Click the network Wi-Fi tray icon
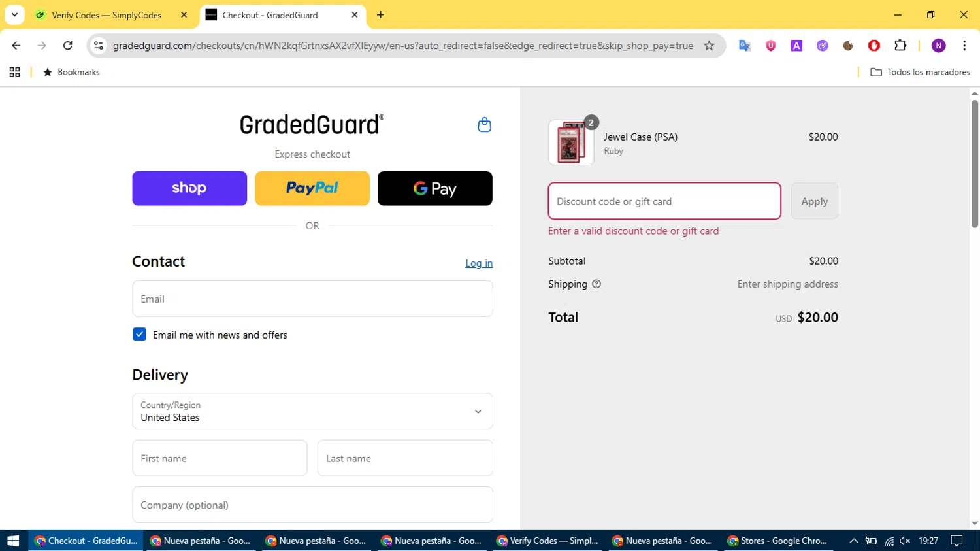Image resolution: width=980 pixels, height=551 pixels. coord(889,541)
